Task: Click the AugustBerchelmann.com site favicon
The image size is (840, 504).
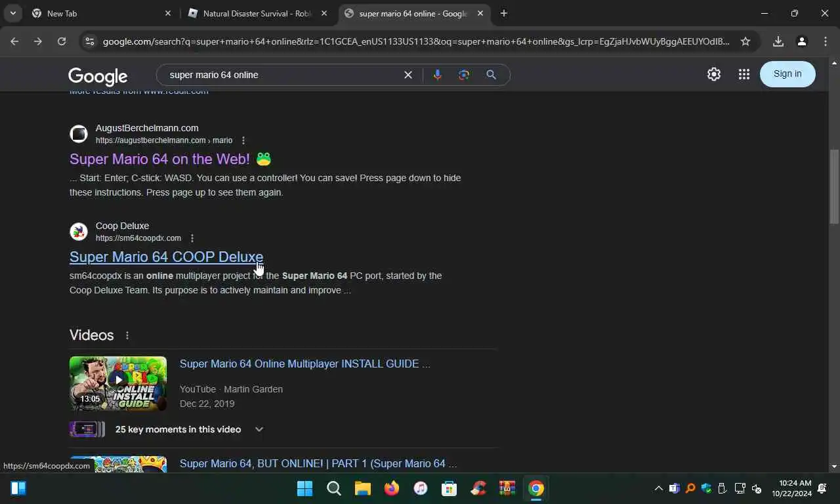Action: tap(79, 134)
